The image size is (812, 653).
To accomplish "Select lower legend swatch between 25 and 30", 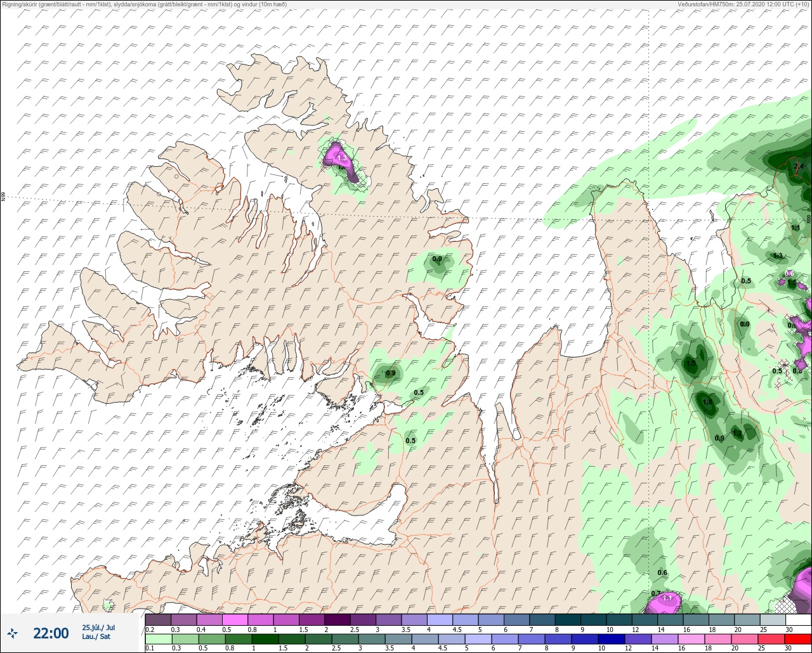I will tap(773, 639).
